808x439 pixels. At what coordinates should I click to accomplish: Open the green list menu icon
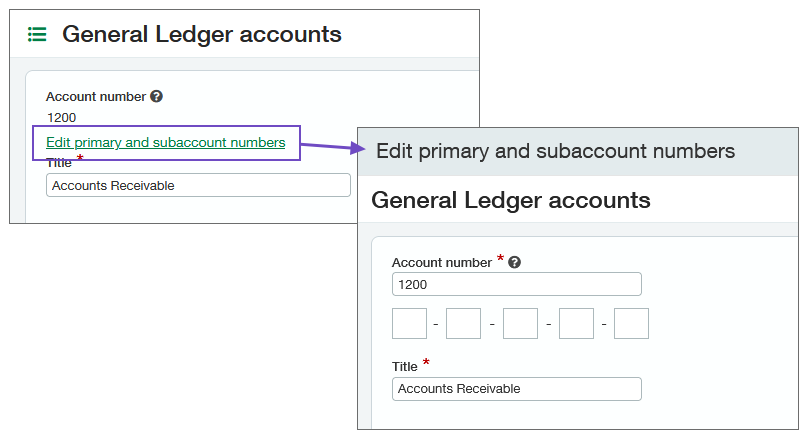pos(37,35)
